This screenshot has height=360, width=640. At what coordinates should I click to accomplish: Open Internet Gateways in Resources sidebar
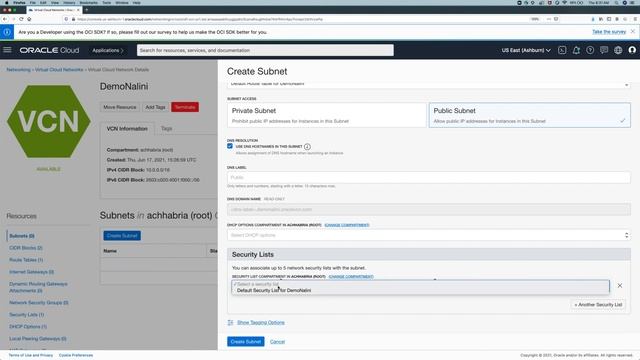(31, 272)
